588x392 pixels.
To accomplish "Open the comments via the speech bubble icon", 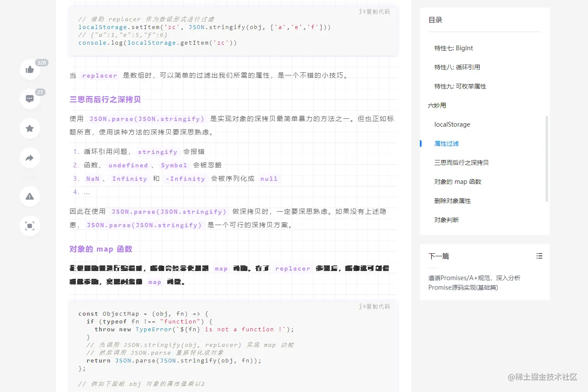I will 30,99.
